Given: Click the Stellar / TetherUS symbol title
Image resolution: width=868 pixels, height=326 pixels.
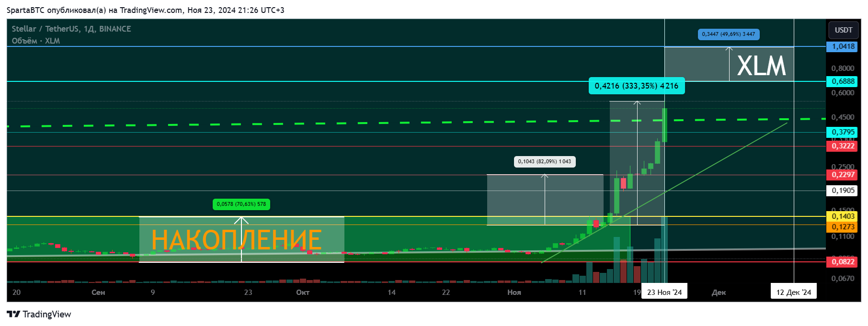Looking at the screenshot, I should tap(71, 29).
